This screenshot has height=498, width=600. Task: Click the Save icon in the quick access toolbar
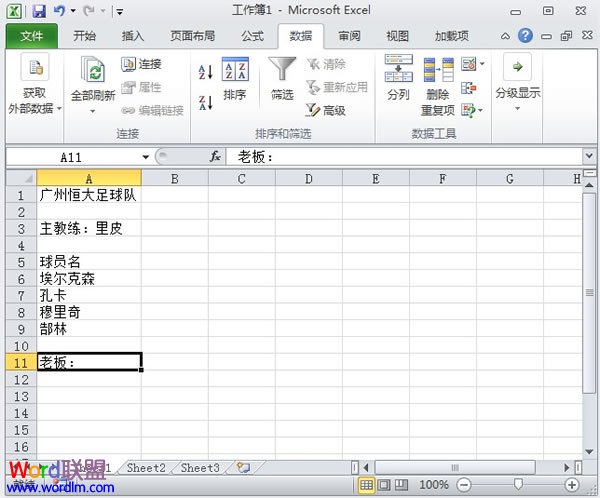pyautogui.click(x=39, y=12)
